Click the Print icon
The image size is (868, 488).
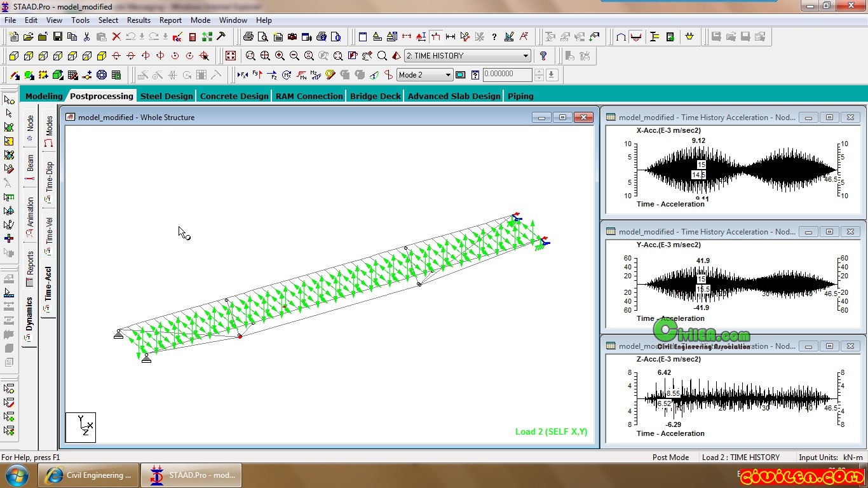[x=248, y=37]
